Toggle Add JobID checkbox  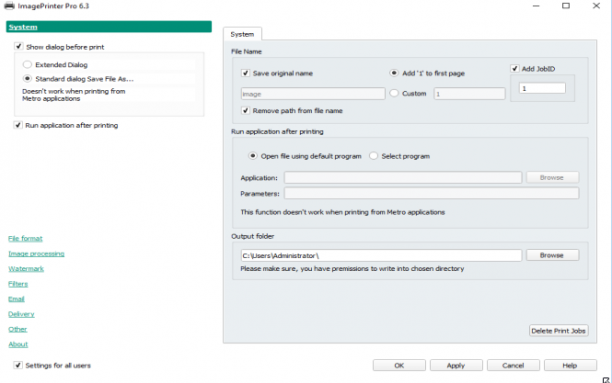[x=514, y=69]
